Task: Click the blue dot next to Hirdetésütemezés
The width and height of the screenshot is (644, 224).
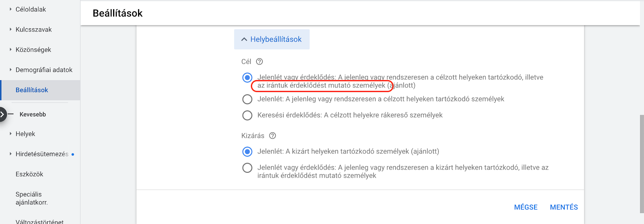Action: [x=73, y=154]
